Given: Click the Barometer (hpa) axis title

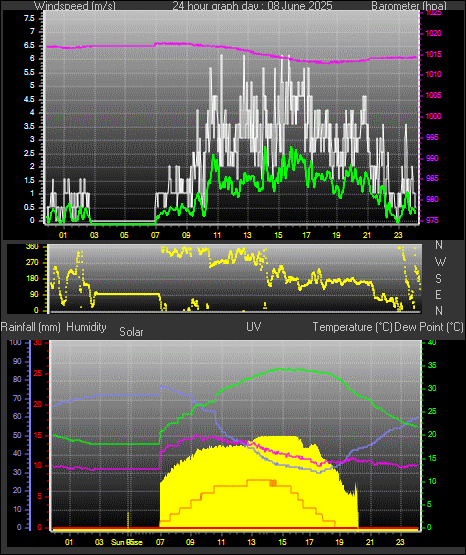Looking at the screenshot, I should 409,6.
